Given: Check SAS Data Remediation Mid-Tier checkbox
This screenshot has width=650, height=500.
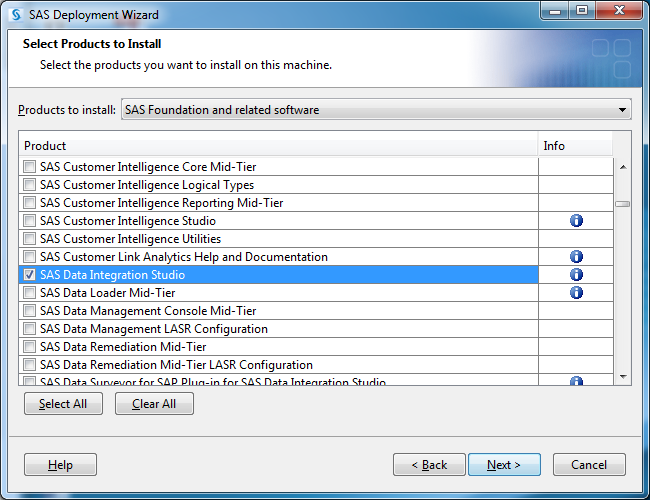Looking at the screenshot, I should (x=29, y=347).
